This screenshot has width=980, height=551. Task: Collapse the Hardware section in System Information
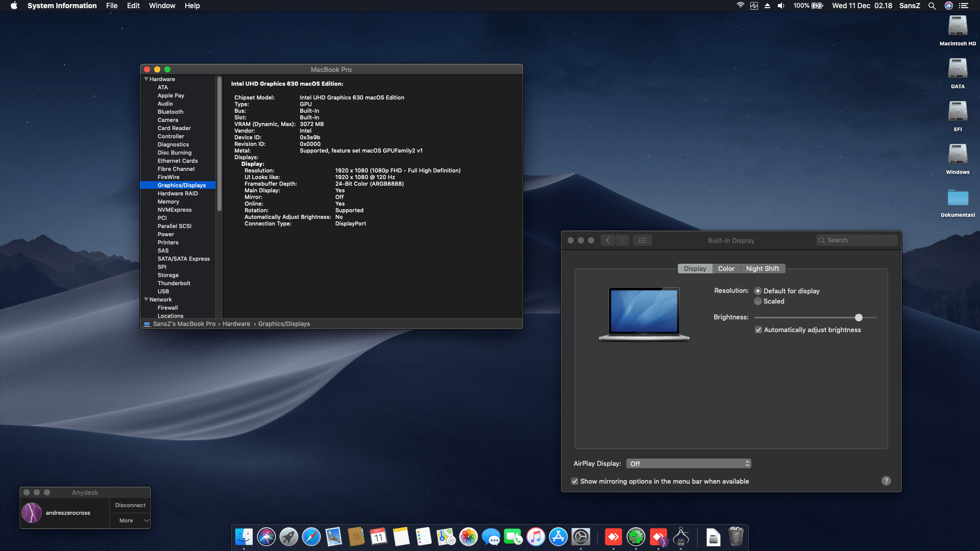146,79
